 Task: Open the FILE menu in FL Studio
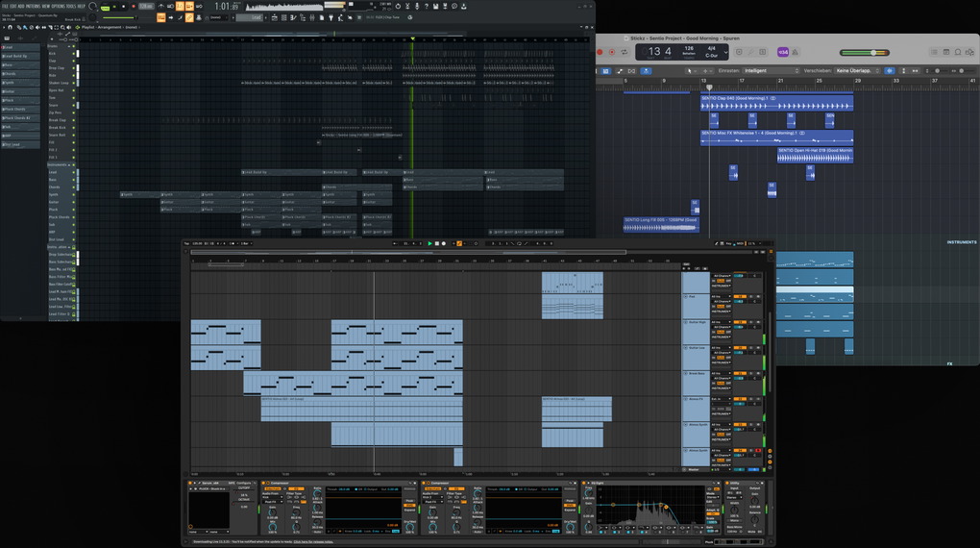(x=5, y=7)
